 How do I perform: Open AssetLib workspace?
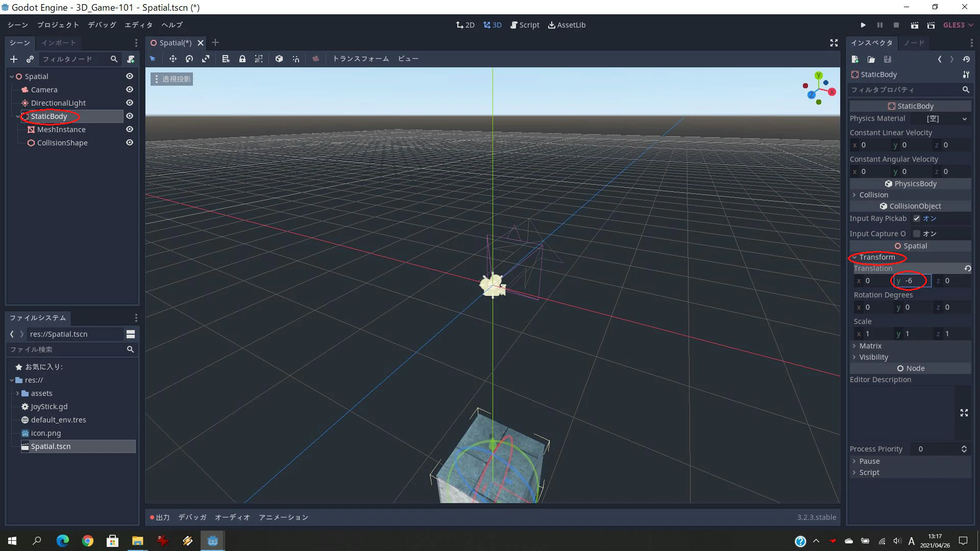click(x=567, y=25)
